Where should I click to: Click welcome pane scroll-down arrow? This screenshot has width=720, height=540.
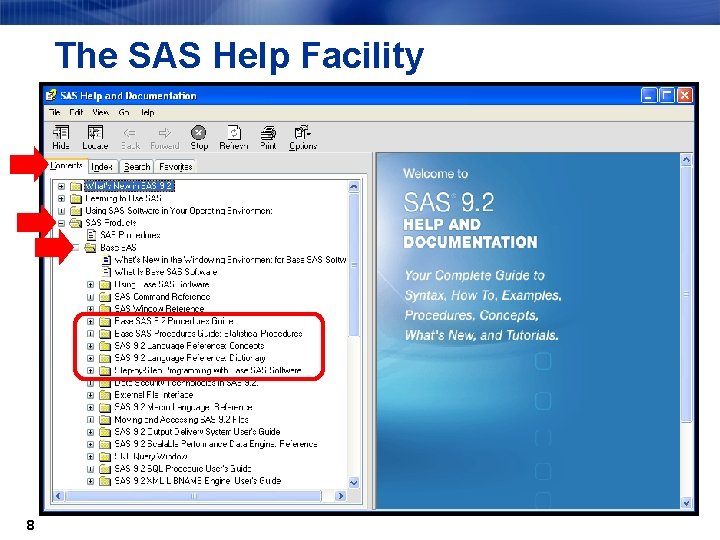click(x=686, y=503)
